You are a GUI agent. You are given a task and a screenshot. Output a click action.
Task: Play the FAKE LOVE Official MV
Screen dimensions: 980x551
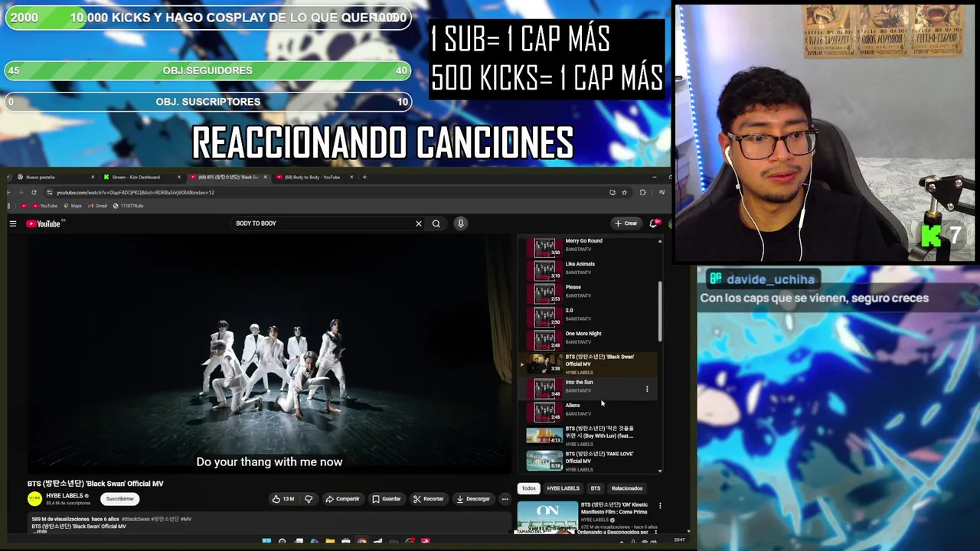coord(588,461)
